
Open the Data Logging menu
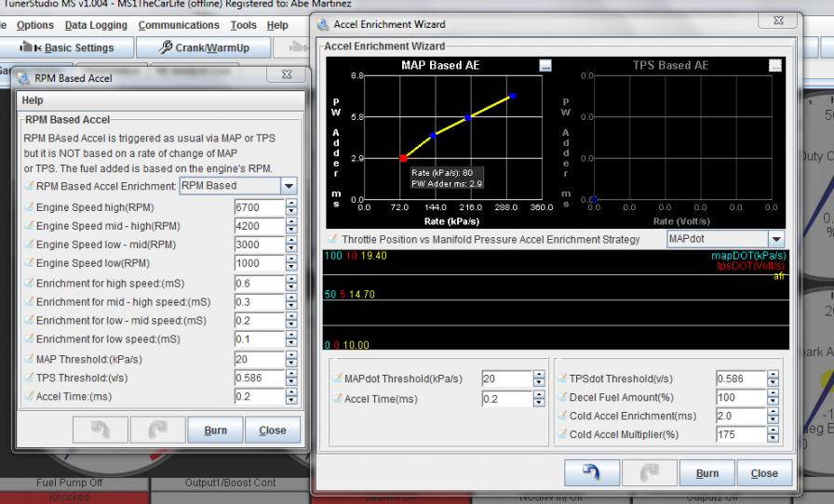(x=96, y=25)
